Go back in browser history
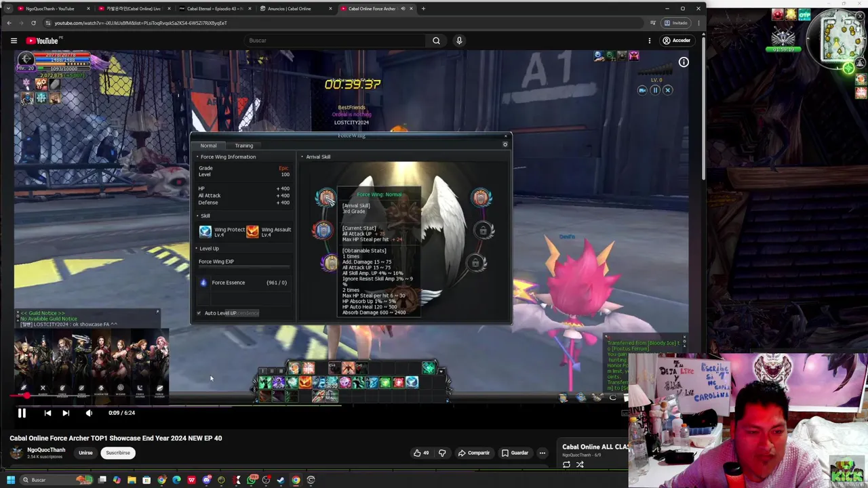Image resolution: width=868 pixels, height=488 pixels. click(x=9, y=23)
